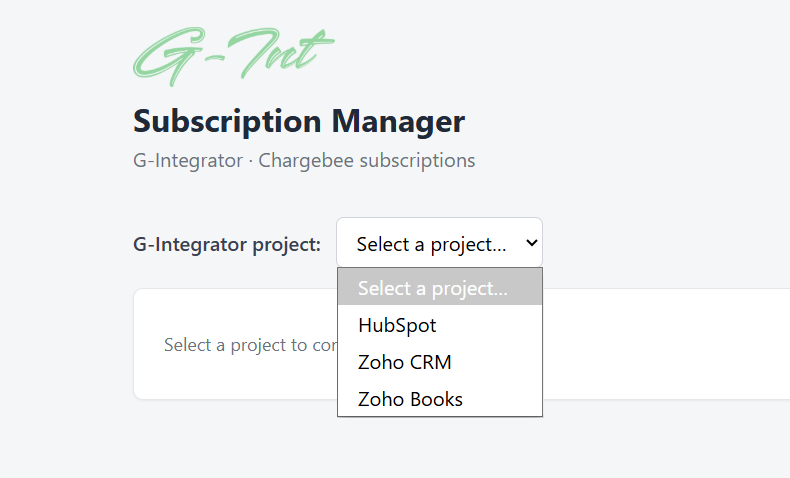The width and height of the screenshot is (790, 478).
Task: Click the 'G-Integrator project:' label
Action: click(227, 244)
